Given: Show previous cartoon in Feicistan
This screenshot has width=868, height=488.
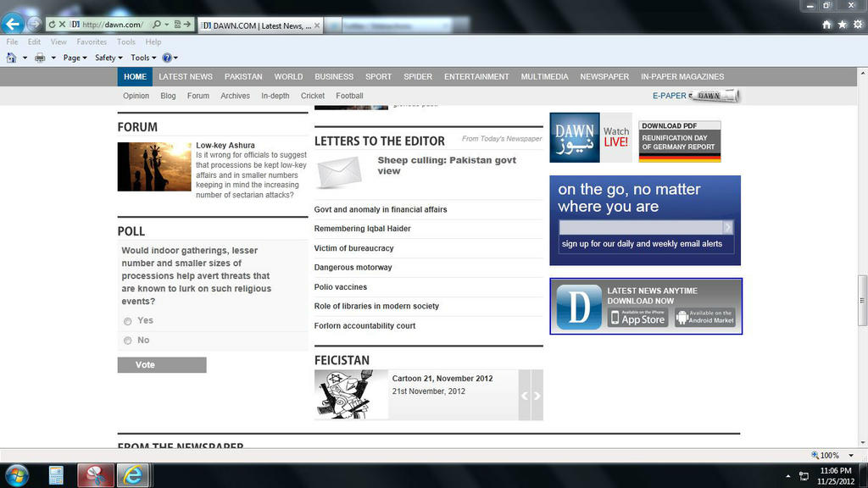Looking at the screenshot, I should tap(525, 395).
